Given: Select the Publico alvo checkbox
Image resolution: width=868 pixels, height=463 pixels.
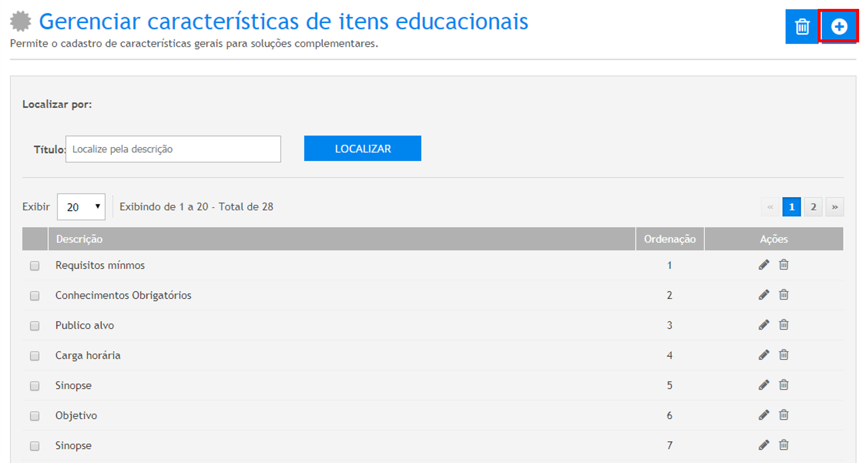Looking at the screenshot, I should [x=35, y=326].
